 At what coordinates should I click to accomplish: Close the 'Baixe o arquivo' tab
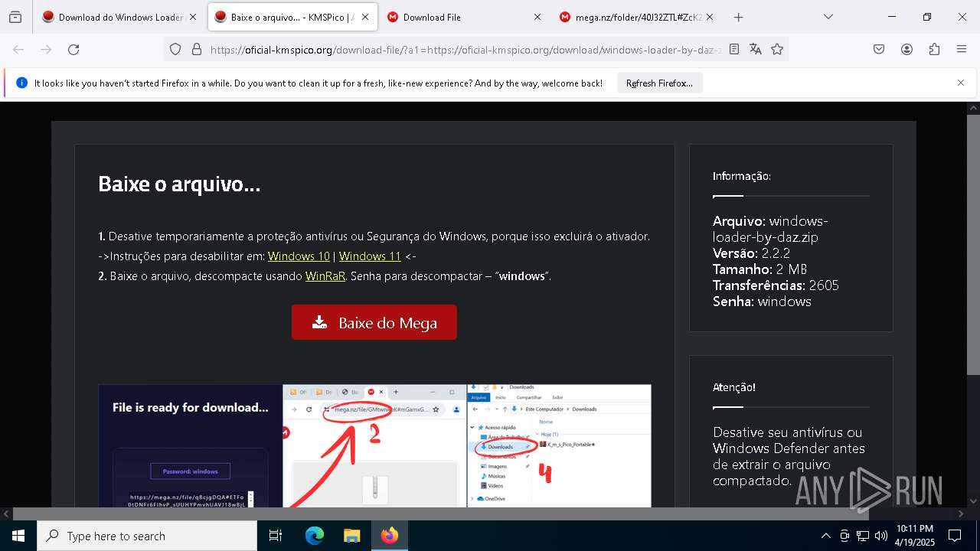pyautogui.click(x=365, y=17)
